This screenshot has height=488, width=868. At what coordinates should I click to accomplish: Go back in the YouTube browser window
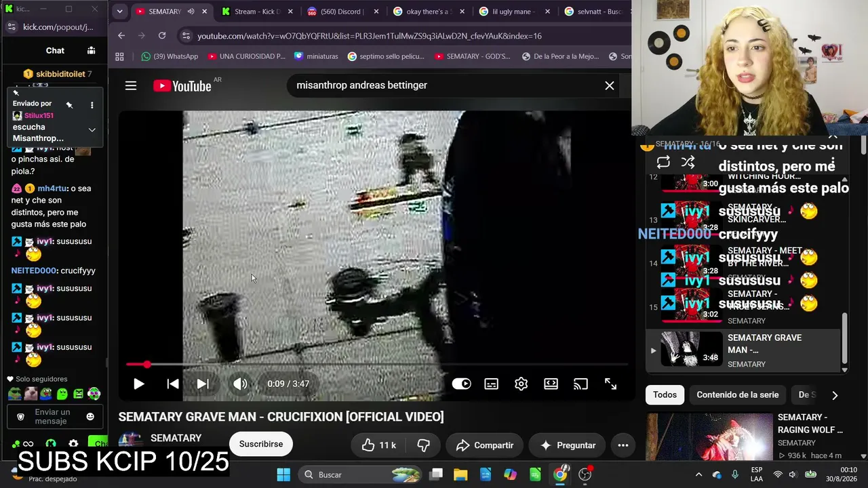[121, 35]
